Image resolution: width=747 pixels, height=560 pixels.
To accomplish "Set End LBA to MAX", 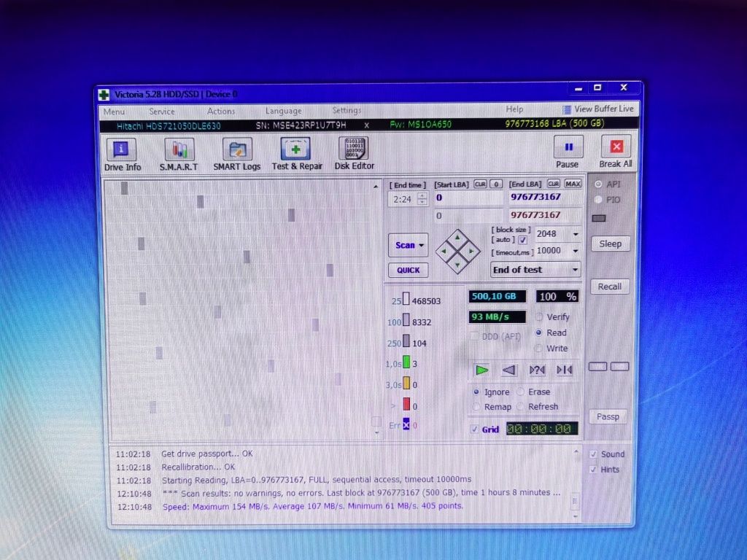I will 573,184.
